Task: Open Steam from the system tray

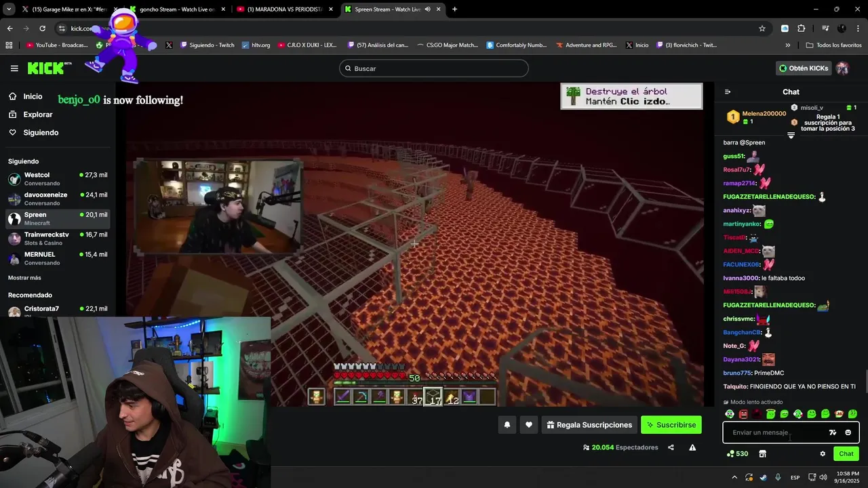Action: (763, 477)
